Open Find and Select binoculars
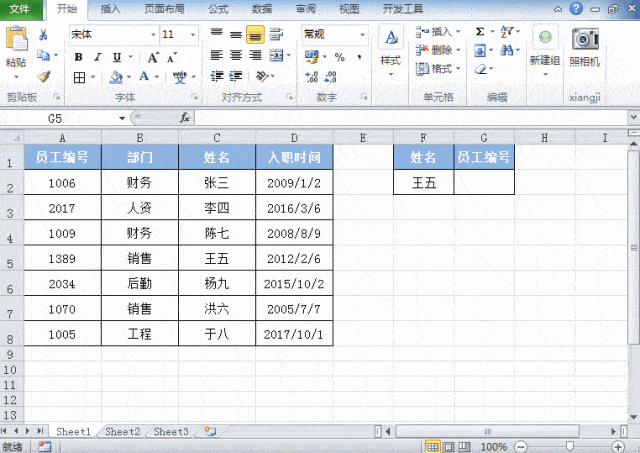Image resolution: width=640 pixels, height=453 pixels. (x=507, y=50)
